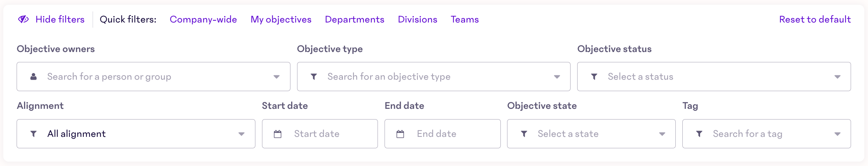868x166 pixels.
Task: Choose the Teams quick filter
Action: (465, 20)
